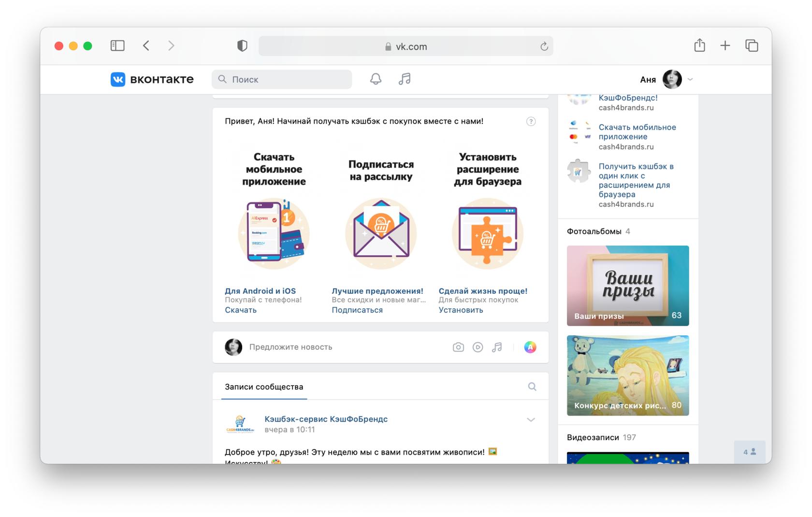Click the Предложите новость text box
This screenshot has height=517, width=812.
338,347
